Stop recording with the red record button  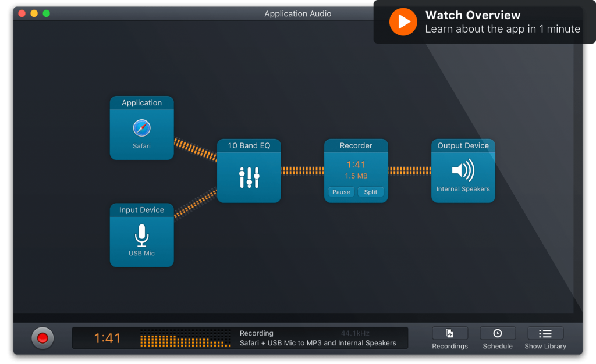click(x=42, y=337)
